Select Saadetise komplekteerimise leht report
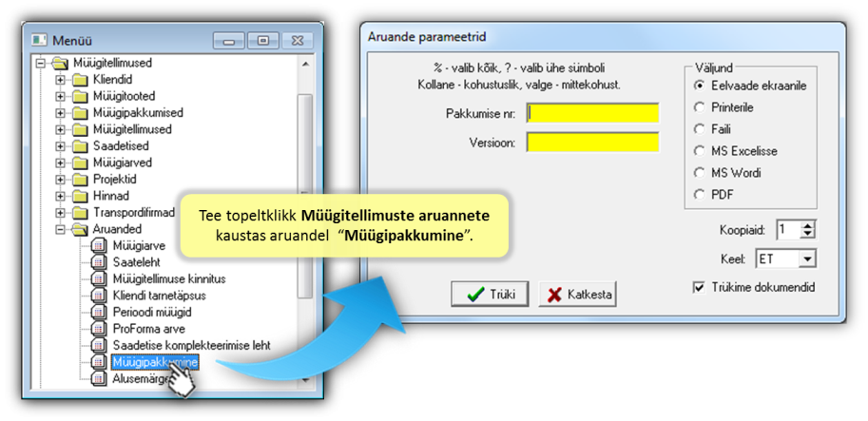 click(191, 346)
